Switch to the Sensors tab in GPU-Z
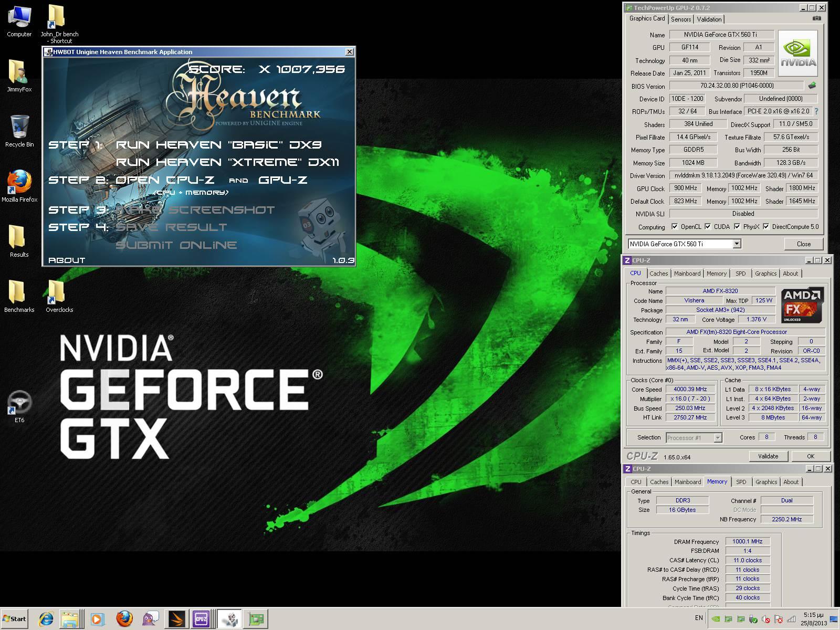The image size is (840, 630). coord(681,19)
